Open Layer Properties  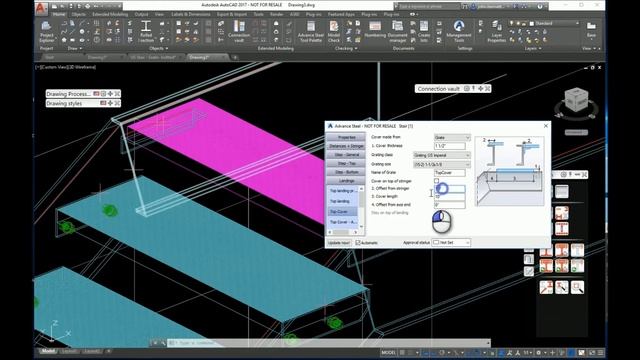(x=496, y=32)
